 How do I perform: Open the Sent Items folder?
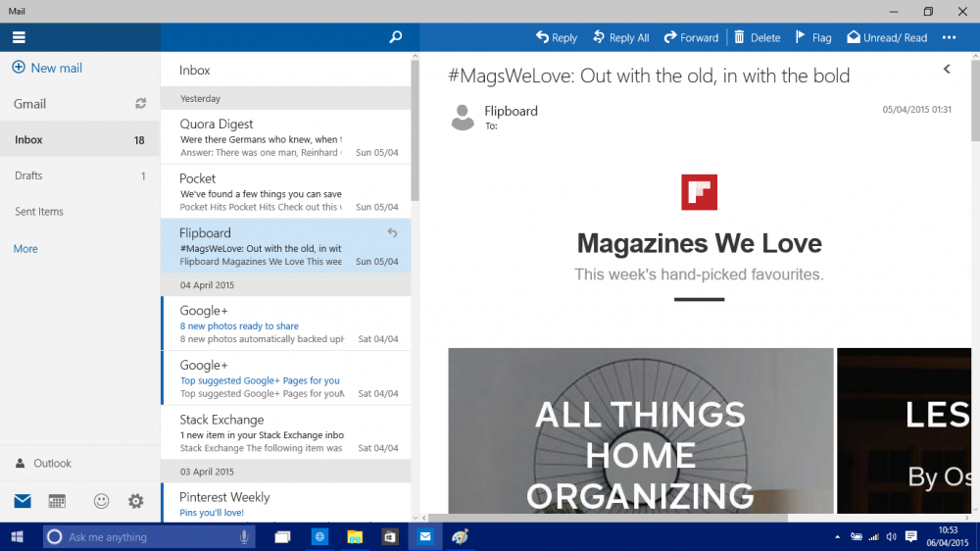point(80,212)
